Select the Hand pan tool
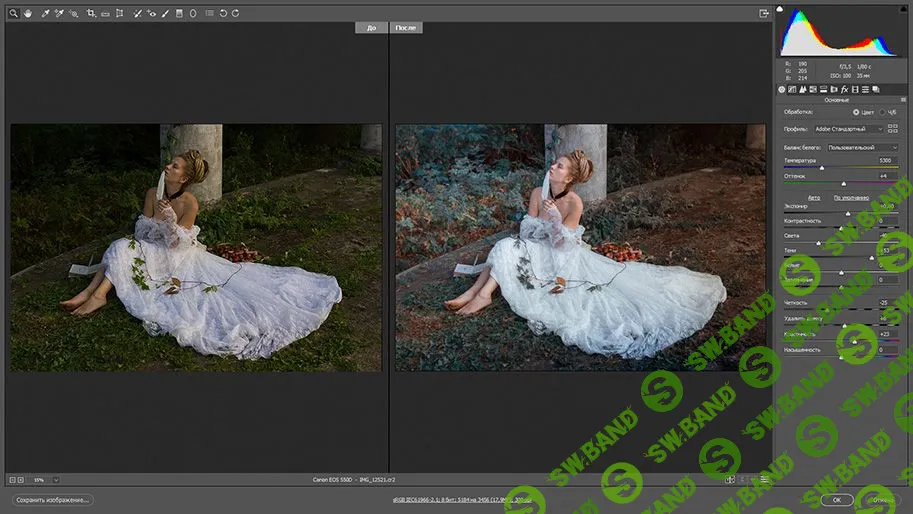 (28, 13)
